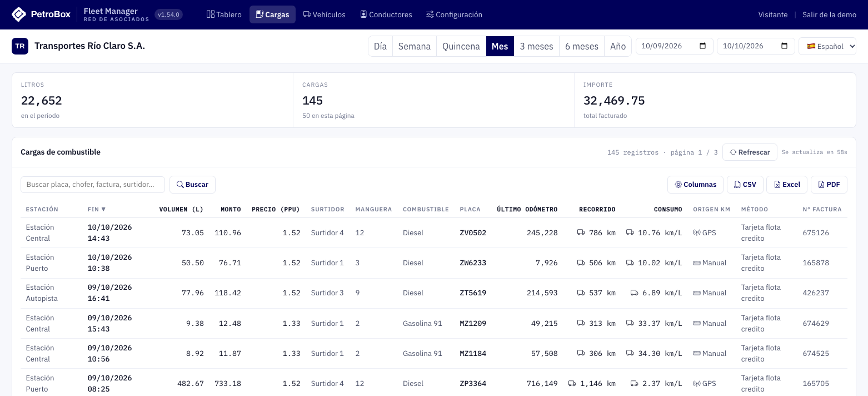
Task: Click the Buscar search button
Action: 192,185
